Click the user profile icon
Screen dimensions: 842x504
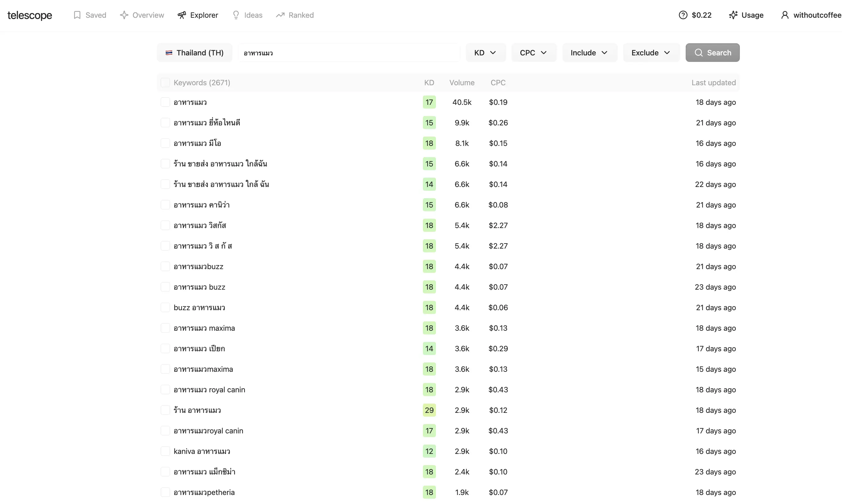point(785,15)
